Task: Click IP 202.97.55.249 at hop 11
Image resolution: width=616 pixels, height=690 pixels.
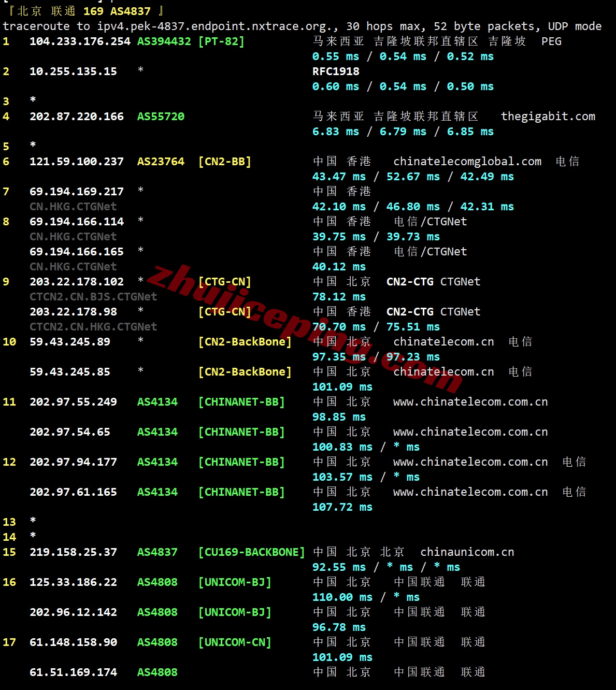Action: coord(73,402)
